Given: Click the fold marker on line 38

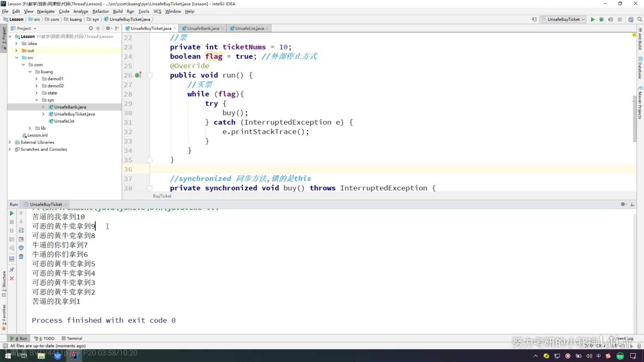Looking at the screenshot, I should coord(150,188).
